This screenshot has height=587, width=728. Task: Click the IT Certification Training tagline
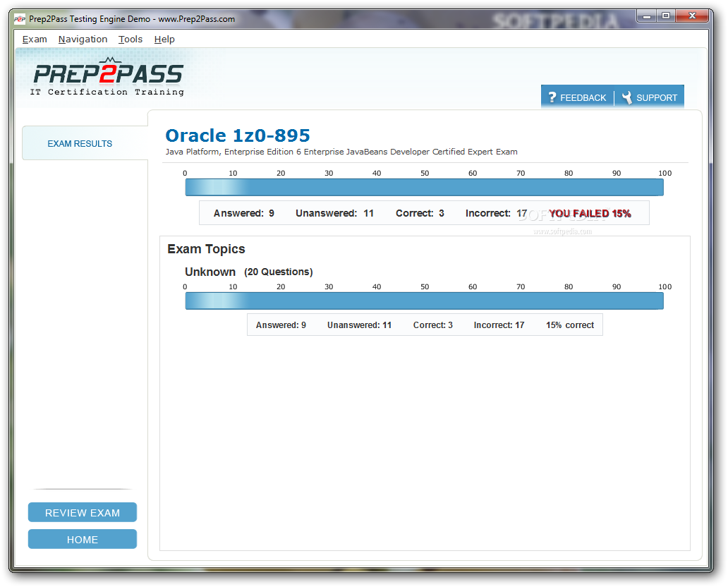coord(107,92)
